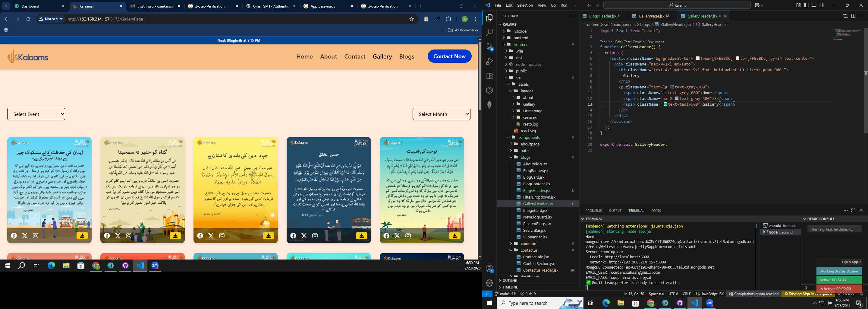This screenshot has height=309, width=868.
Task: Click Instagram icon on the dark blue card
Action: click(315, 236)
